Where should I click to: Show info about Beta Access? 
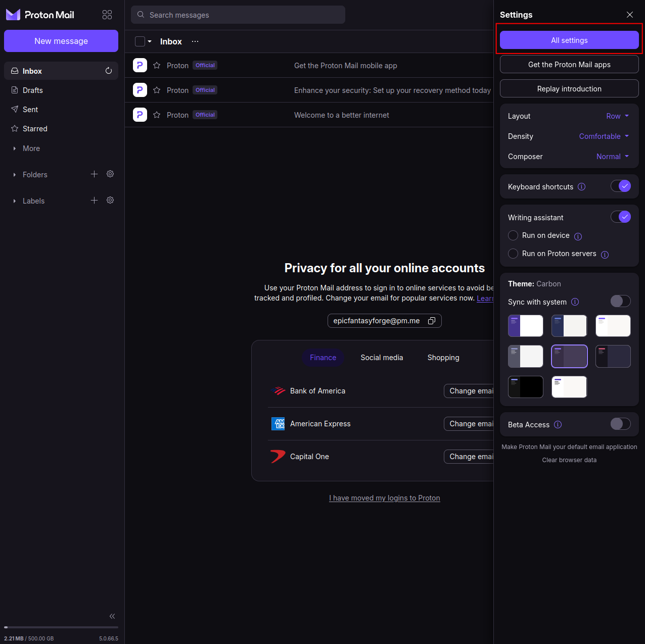558,424
